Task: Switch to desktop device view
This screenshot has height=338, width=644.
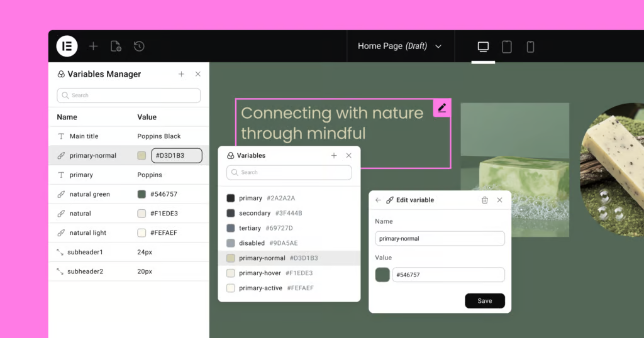Action: click(x=483, y=46)
